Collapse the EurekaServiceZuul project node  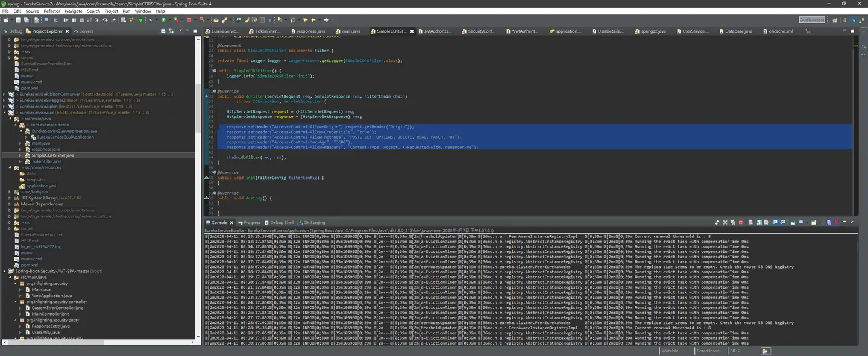click(x=4, y=112)
